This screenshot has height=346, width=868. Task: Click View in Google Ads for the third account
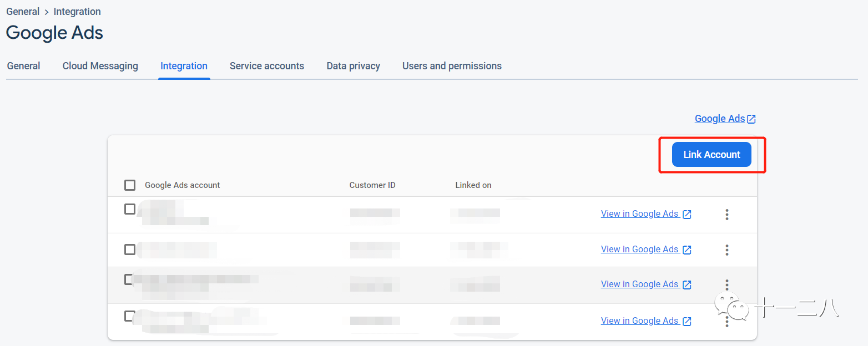click(x=639, y=284)
